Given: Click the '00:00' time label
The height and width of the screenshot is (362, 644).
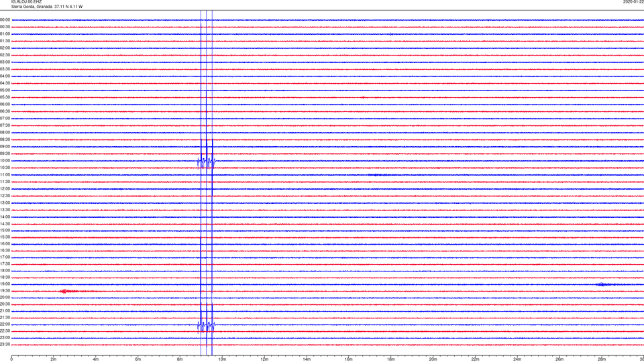Looking at the screenshot, I should (x=5, y=19).
